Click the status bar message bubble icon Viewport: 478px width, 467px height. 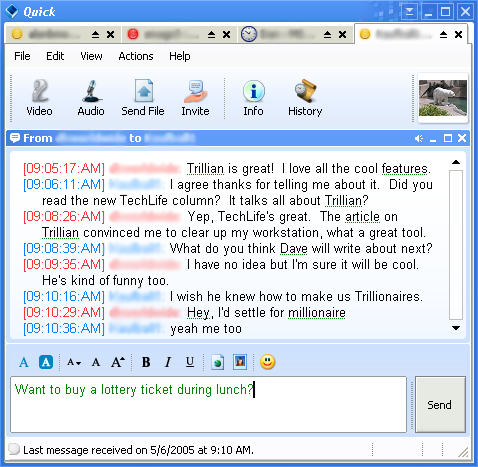14,449
